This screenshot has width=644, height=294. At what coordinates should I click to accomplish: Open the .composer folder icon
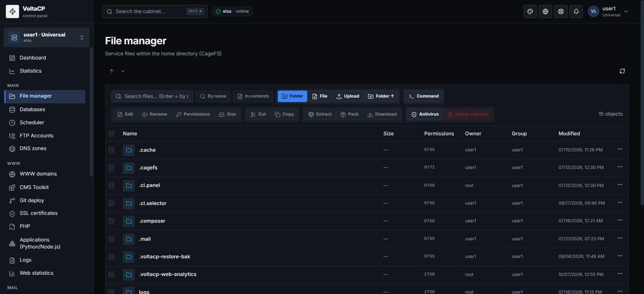(x=129, y=221)
